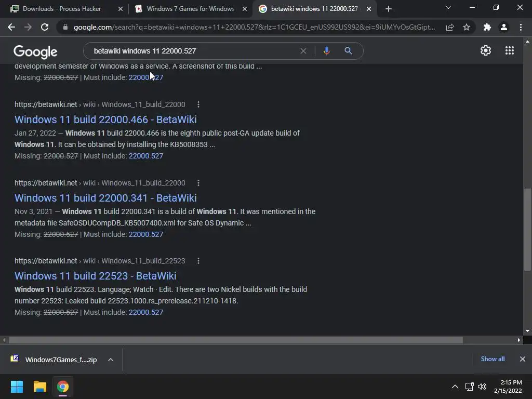Open the Windows 11 build 22523 result
The image size is (532, 399).
[x=96, y=276]
